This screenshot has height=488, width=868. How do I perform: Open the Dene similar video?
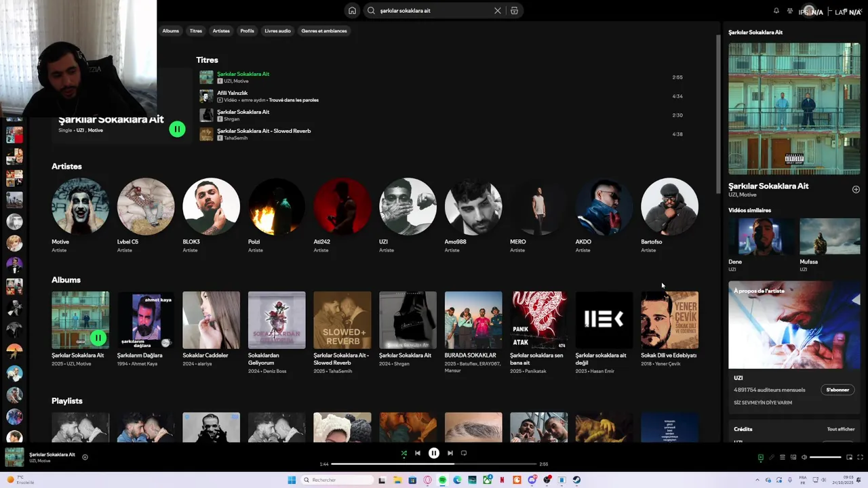(761, 245)
